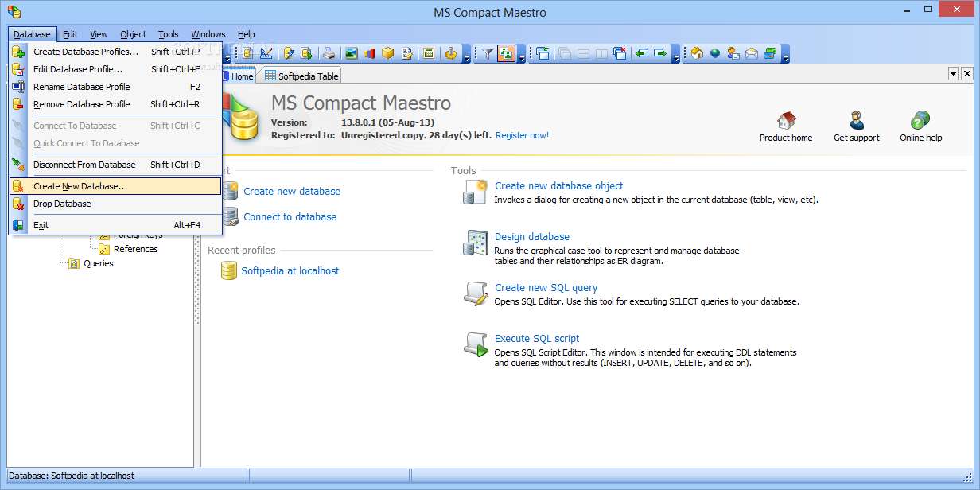
Task: Click the house icon in the top toolbar
Action: [697, 53]
